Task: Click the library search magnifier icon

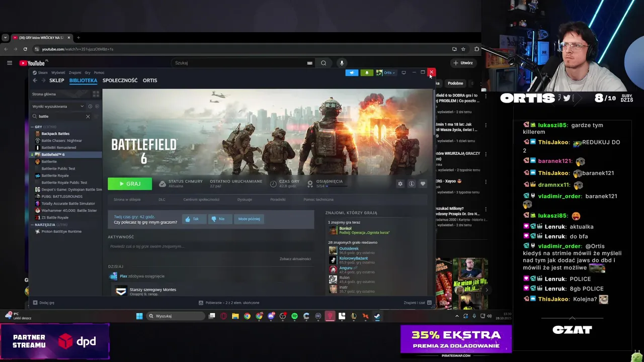Action: pyautogui.click(x=35, y=116)
